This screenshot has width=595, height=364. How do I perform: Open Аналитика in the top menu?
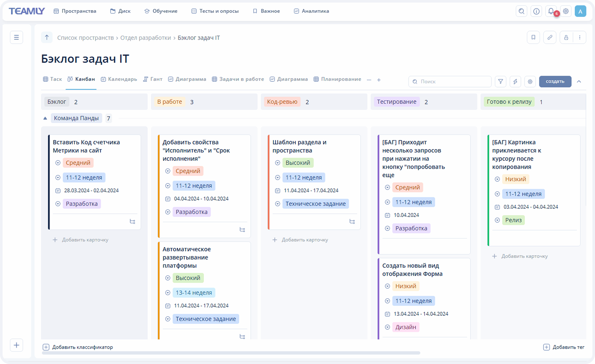click(x=311, y=11)
